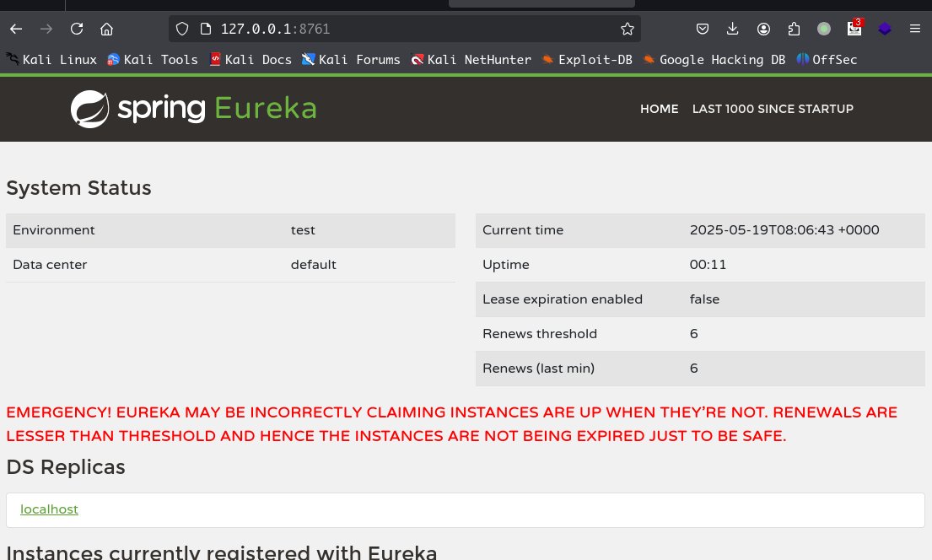Click the Uptime label
Viewport: 932px width, 560px height.
[506, 265]
